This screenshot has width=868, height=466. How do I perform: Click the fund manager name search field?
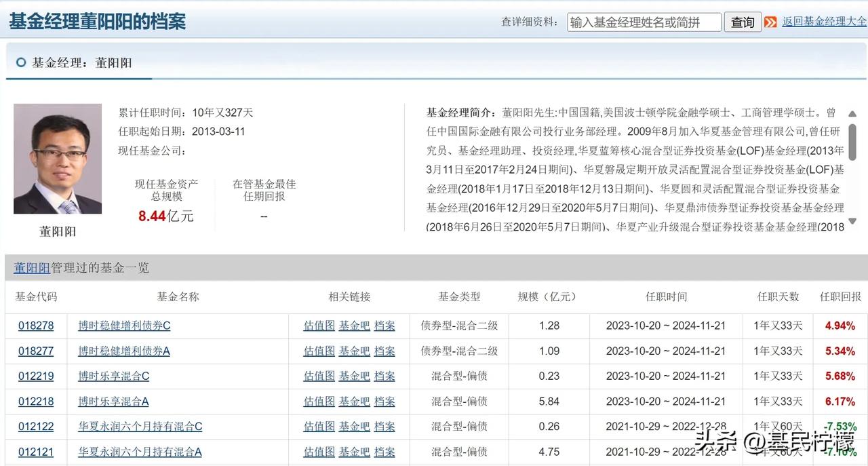coord(644,22)
